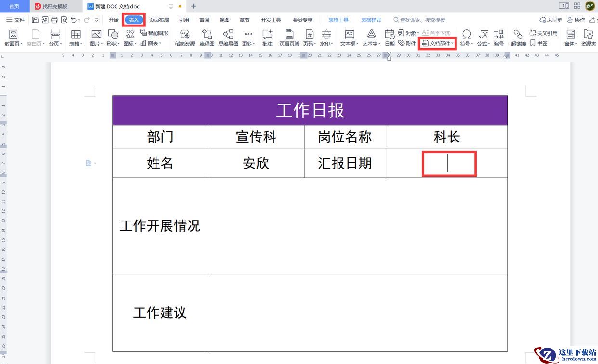
Task: Click the Symbol (符号) omega icon
Action: (467, 34)
